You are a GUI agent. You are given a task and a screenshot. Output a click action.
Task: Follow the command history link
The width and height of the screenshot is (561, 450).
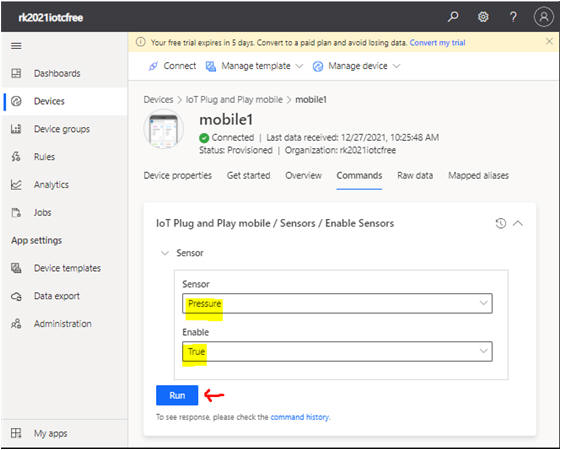[x=300, y=417]
